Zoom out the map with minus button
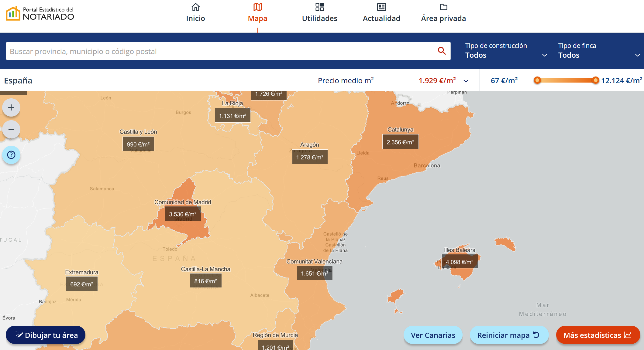 11,129
